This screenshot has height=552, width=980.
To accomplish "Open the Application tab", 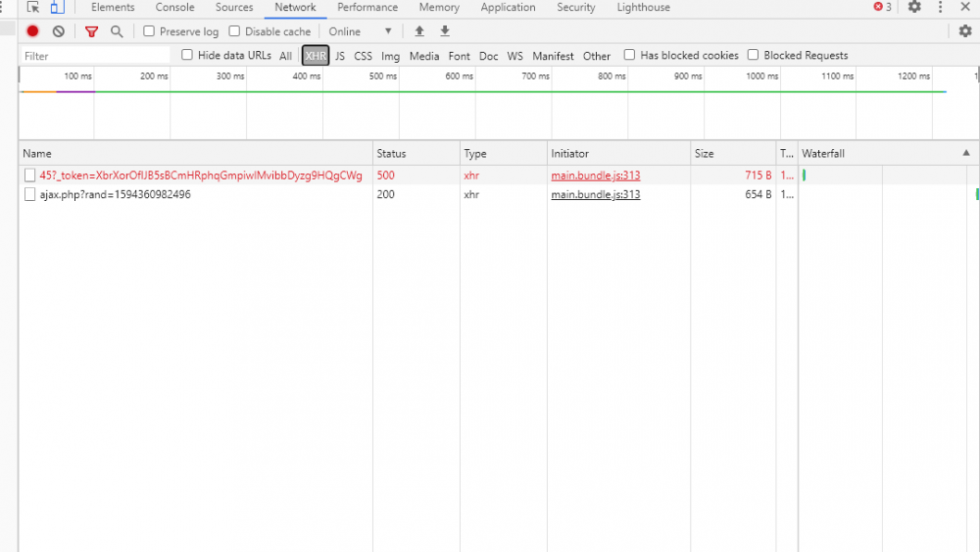I will point(508,8).
